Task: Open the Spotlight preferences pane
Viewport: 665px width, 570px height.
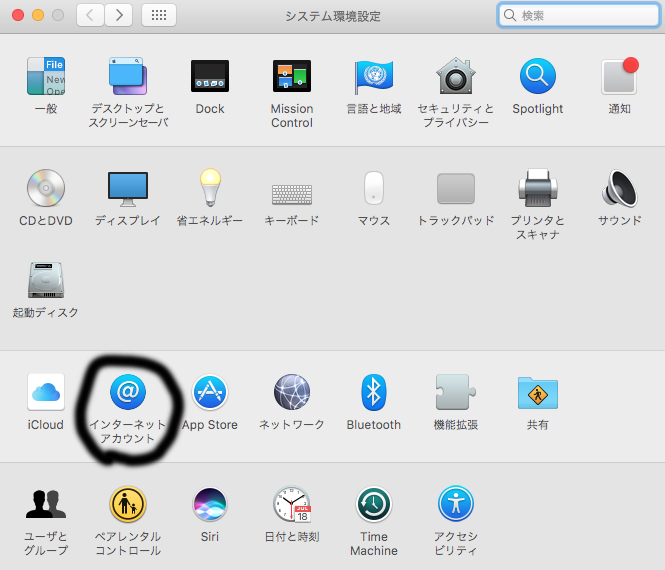Action: [538, 77]
